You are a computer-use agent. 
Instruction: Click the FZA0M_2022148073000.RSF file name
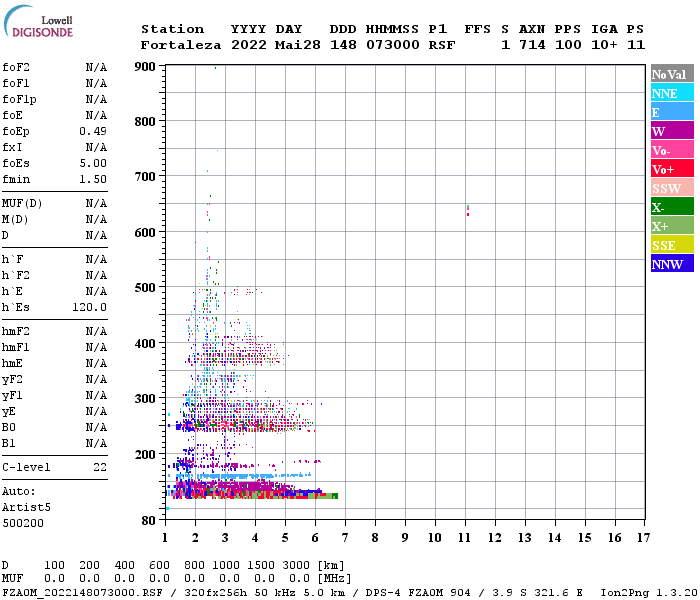82,592
